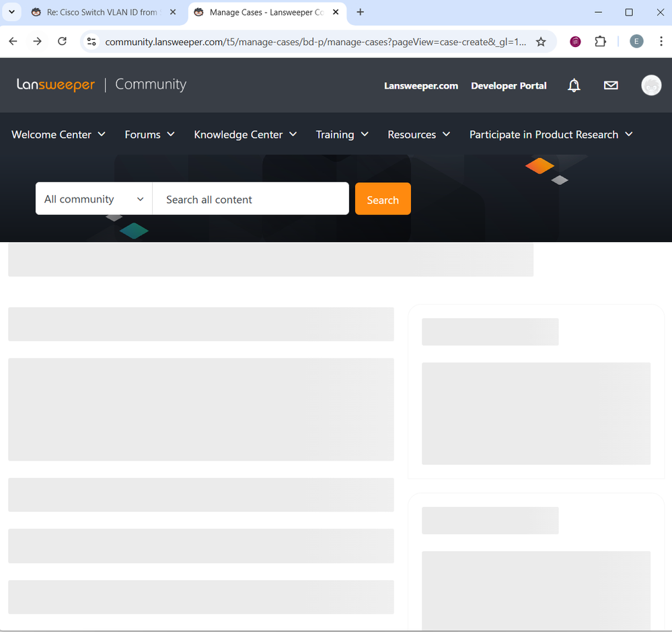The image size is (672, 632).
Task: Click the Search all content field
Action: [250, 200]
